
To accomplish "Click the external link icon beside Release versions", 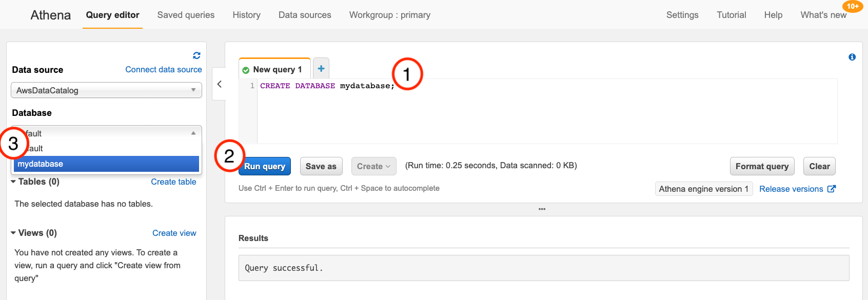I will [832, 189].
